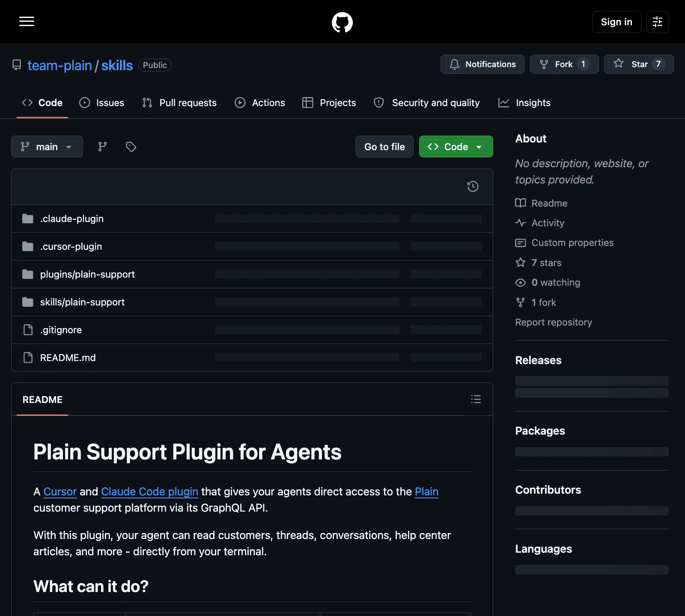685x616 pixels.
Task: Follow the Claude Code plugin link
Action: (x=149, y=492)
